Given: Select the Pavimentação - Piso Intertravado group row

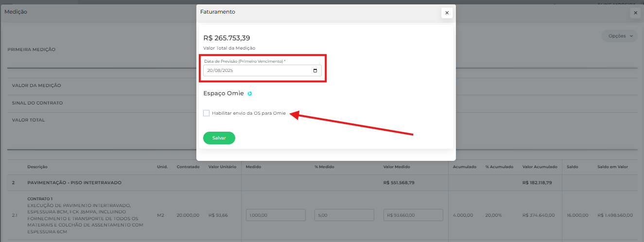Looking at the screenshot, I should tap(74, 183).
